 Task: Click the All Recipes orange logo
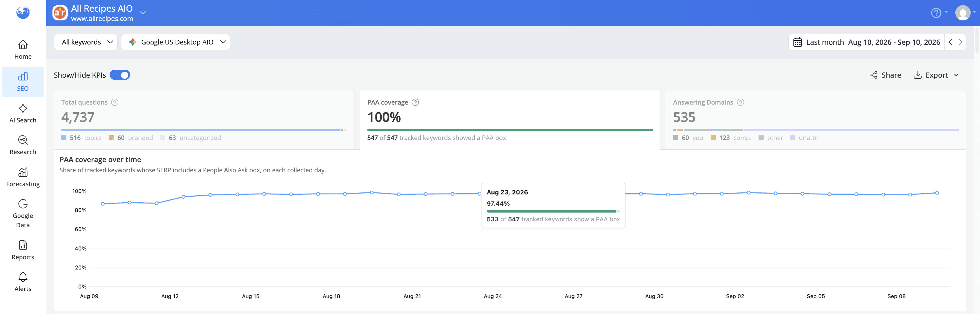click(x=60, y=12)
